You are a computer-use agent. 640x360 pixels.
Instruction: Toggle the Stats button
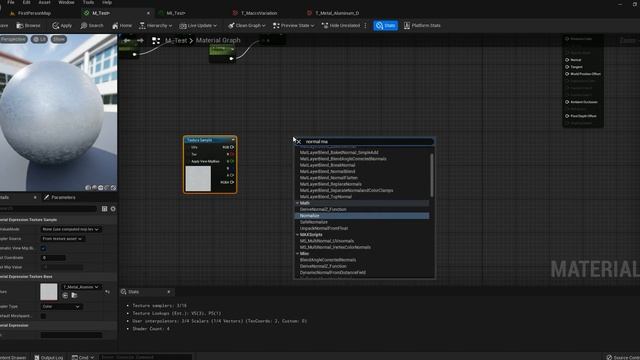coord(385,25)
